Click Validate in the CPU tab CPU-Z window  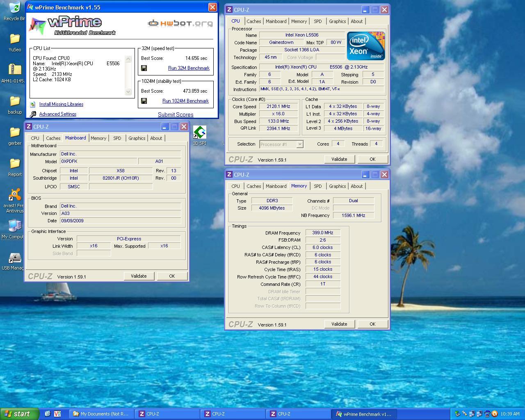(339, 159)
